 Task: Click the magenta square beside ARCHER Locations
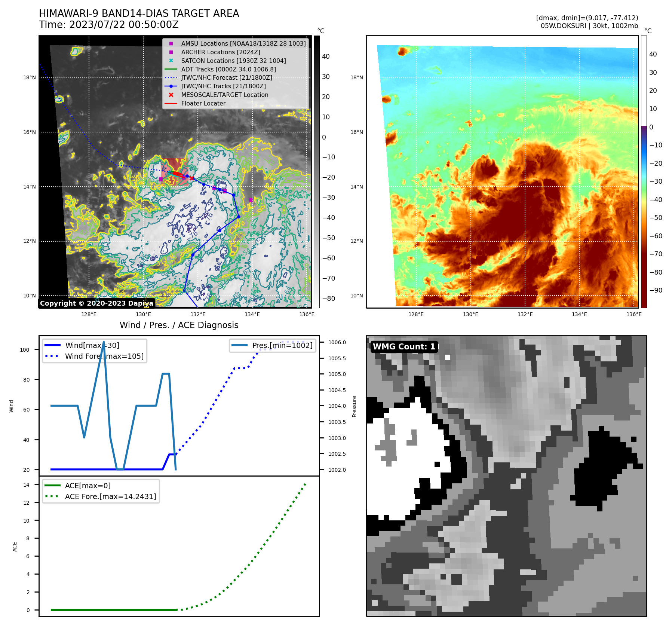click(x=171, y=52)
